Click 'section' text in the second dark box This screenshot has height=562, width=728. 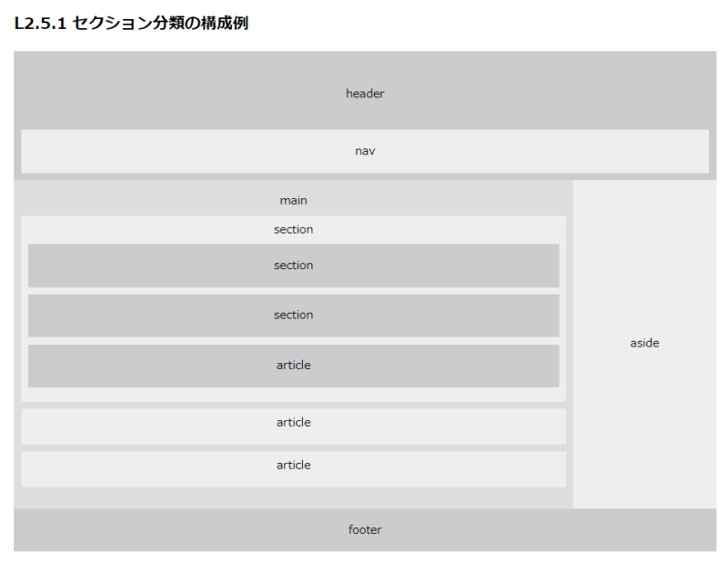coord(293,315)
